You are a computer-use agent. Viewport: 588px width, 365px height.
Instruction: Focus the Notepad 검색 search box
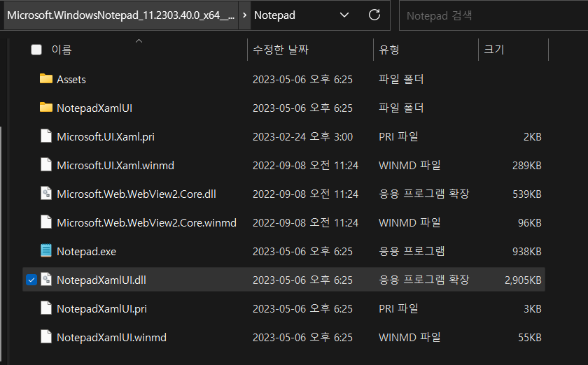tap(493, 15)
